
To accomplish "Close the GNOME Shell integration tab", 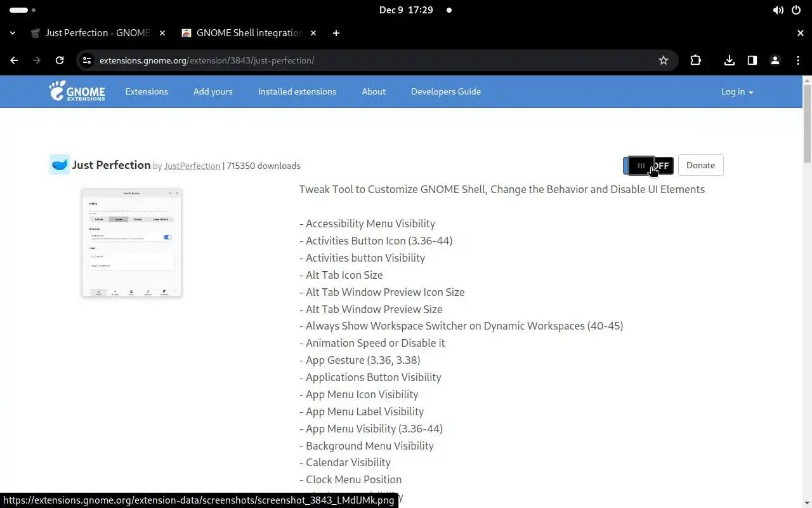I will pos(313,33).
